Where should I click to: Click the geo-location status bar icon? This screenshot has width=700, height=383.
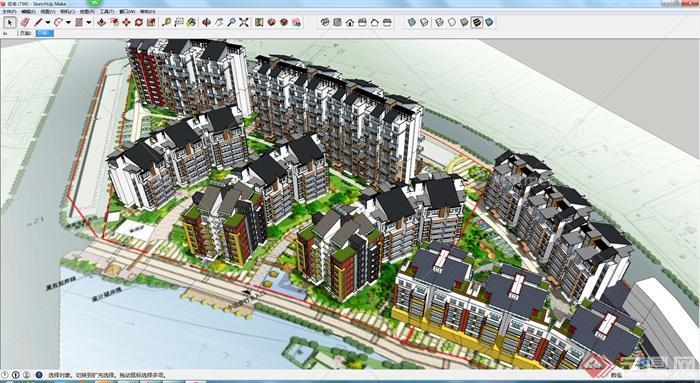pos(5,375)
